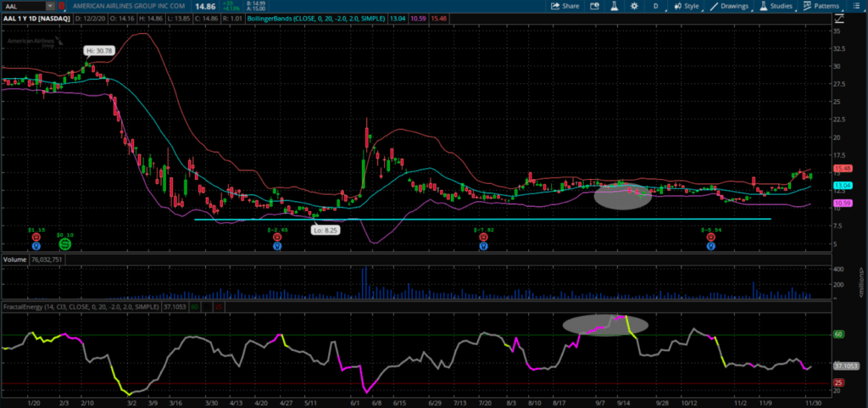
Task: Click the blue lightbulb icon under $-5.54
Action: click(x=711, y=244)
